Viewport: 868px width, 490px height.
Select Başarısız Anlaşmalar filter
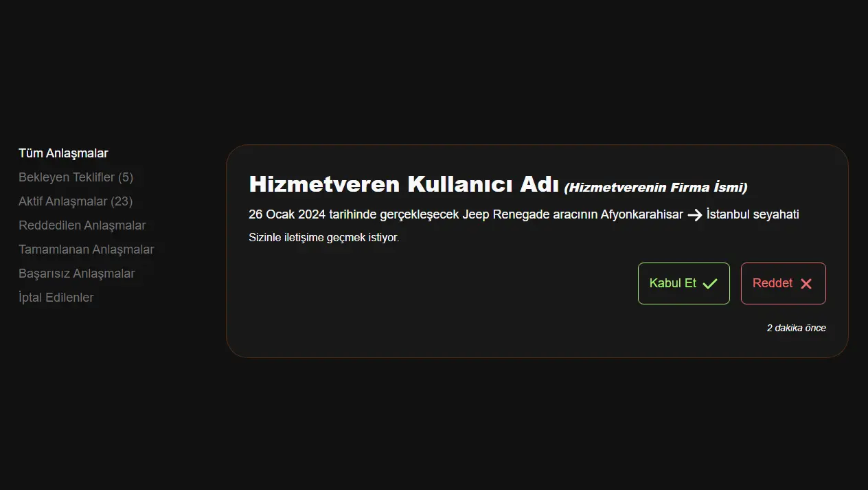(76, 274)
